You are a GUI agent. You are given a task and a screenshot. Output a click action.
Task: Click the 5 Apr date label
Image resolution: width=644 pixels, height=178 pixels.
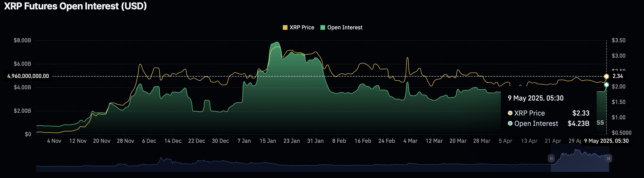point(505,141)
